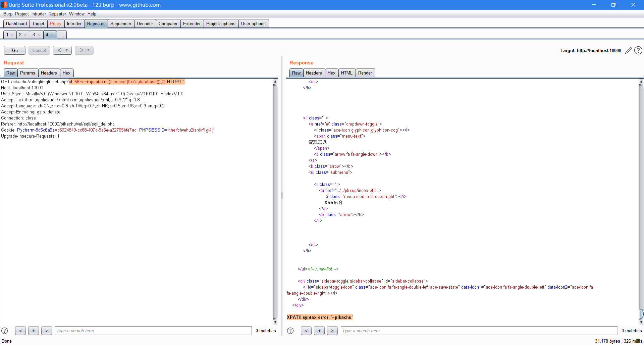Screen dimensions: 644x345
Task: Edit target with the pencil icon
Action: [628, 50]
